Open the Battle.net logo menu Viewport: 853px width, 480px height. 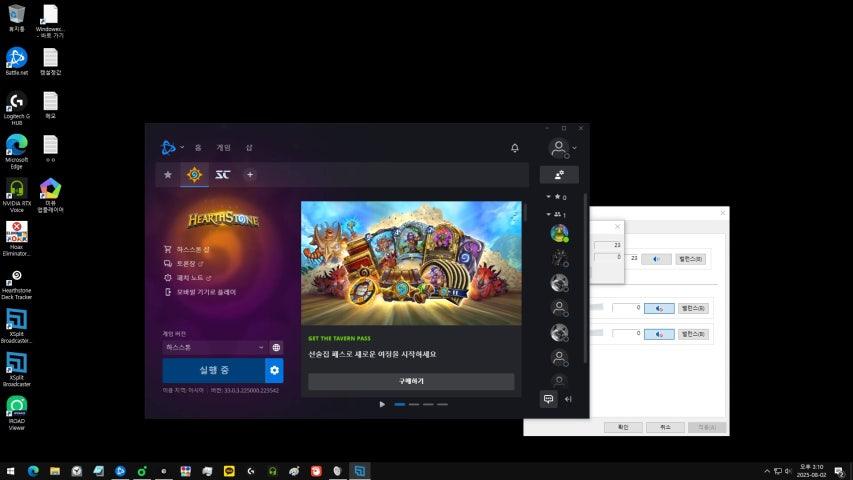[x=172, y=147]
